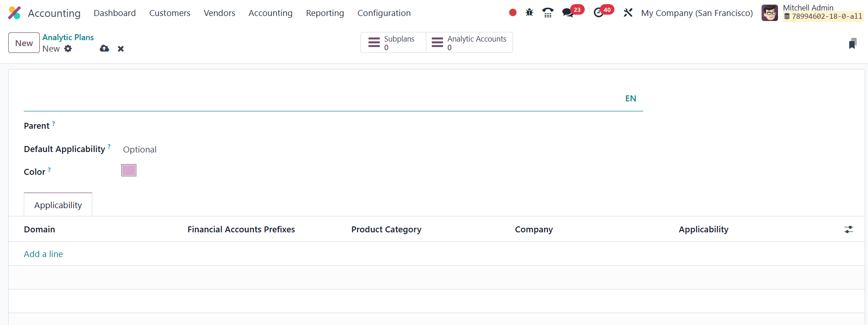
Task: Open the VoIP phone icon
Action: tap(548, 13)
